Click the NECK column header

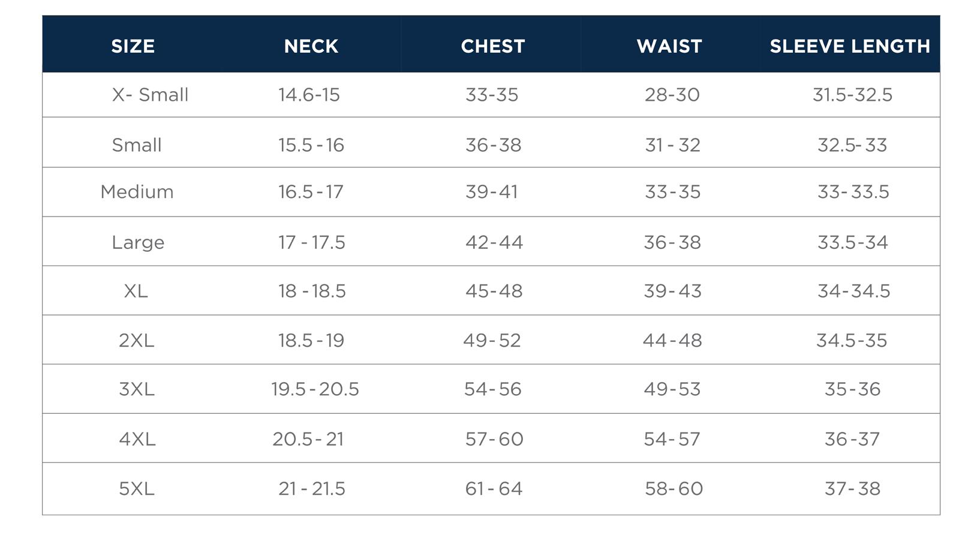point(311,46)
